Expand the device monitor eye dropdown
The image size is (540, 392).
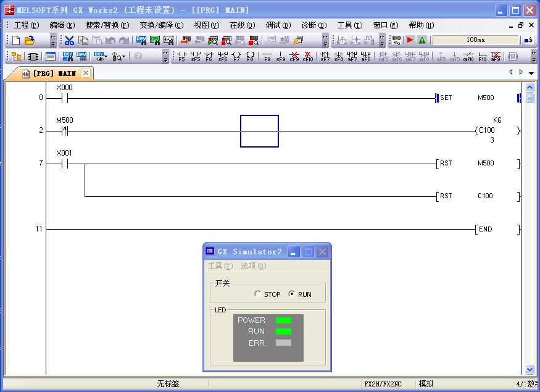pyautogui.click(x=106, y=56)
